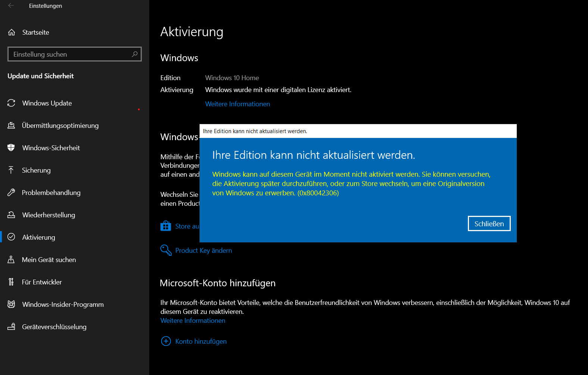Click the Übermittlungsoptimierung icon
The image size is (588, 375).
(x=11, y=125)
